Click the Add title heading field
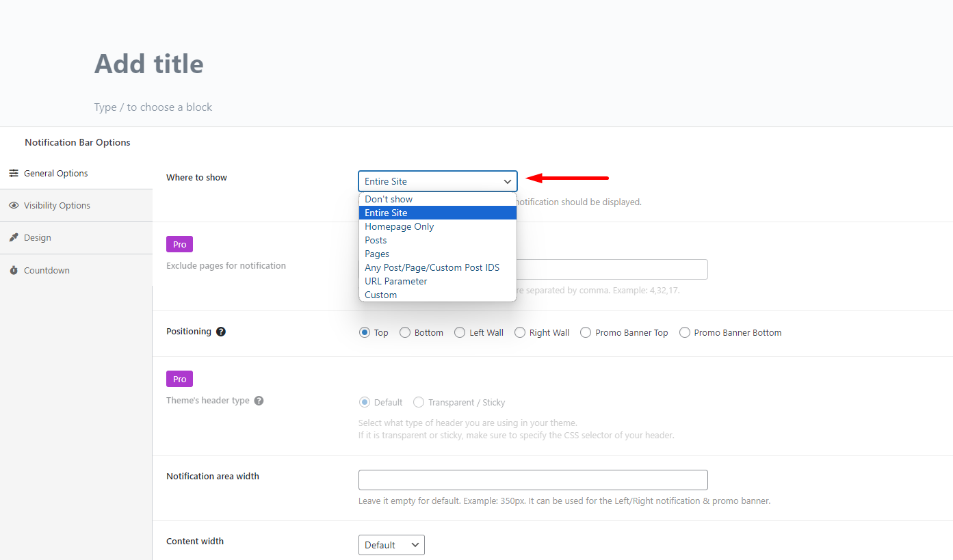Image resolution: width=953 pixels, height=560 pixels. coord(149,64)
